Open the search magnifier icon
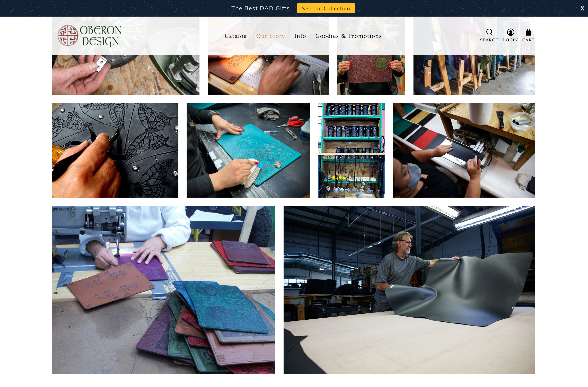 tap(489, 32)
